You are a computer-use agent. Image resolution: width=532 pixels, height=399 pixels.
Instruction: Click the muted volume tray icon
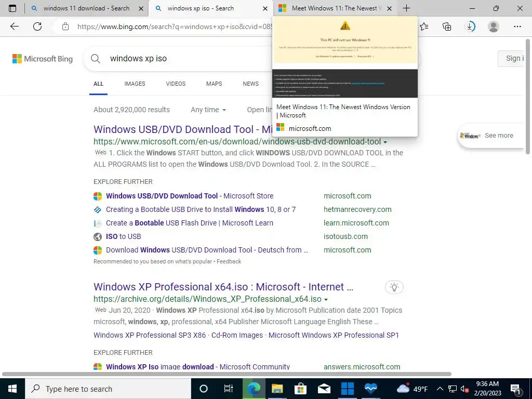tap(464, 389)
